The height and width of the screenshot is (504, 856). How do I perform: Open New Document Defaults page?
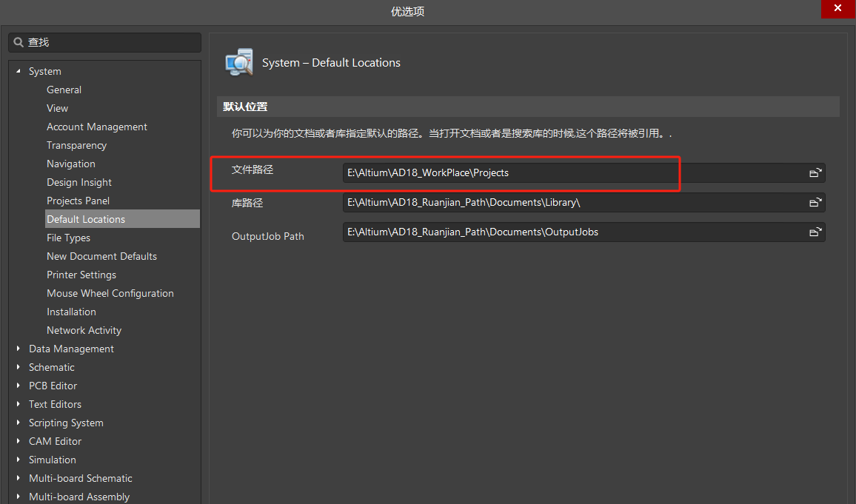pyautogui.click(x=101, y=256)
